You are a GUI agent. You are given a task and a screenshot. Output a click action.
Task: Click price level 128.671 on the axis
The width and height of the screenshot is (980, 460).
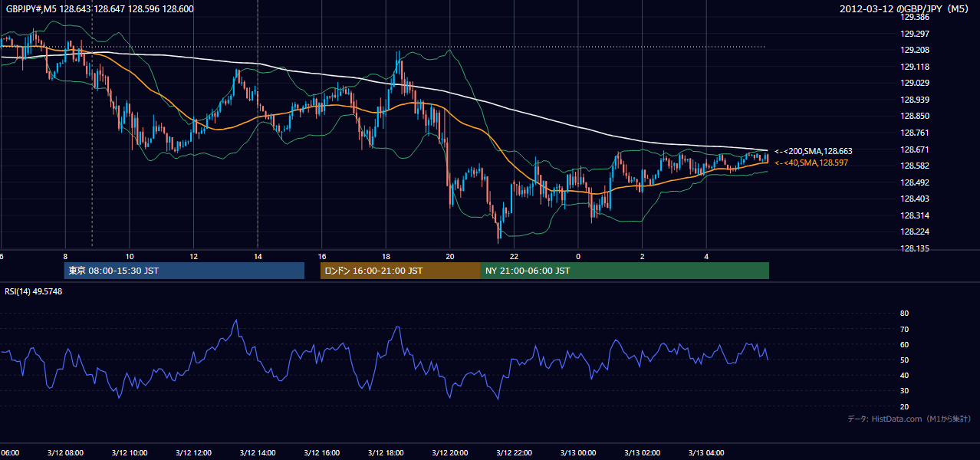(914, 149)
